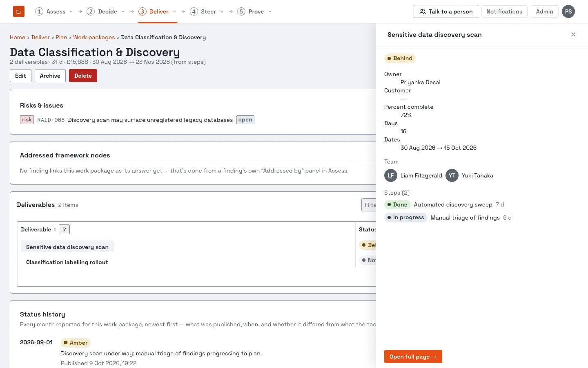Viewport: 588px width, 368px height.
Task: Click the Filter input in Deliverables
Action: tap(369, 205)
